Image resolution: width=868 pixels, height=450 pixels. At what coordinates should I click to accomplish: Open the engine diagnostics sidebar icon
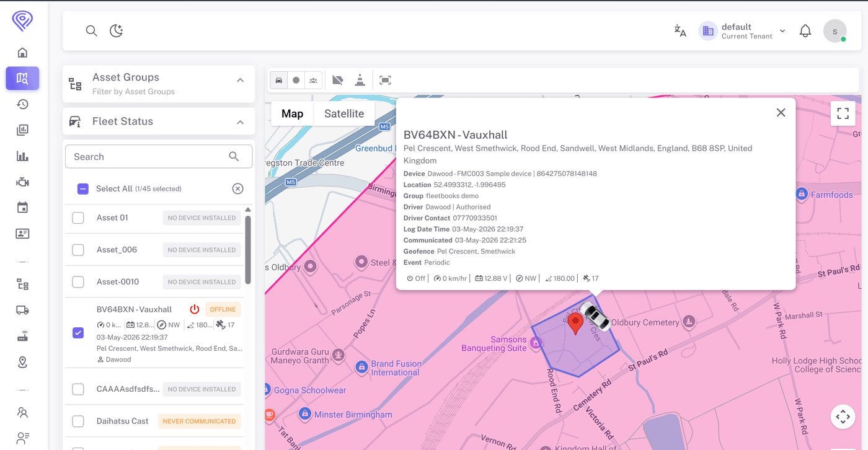pos(23,182)
